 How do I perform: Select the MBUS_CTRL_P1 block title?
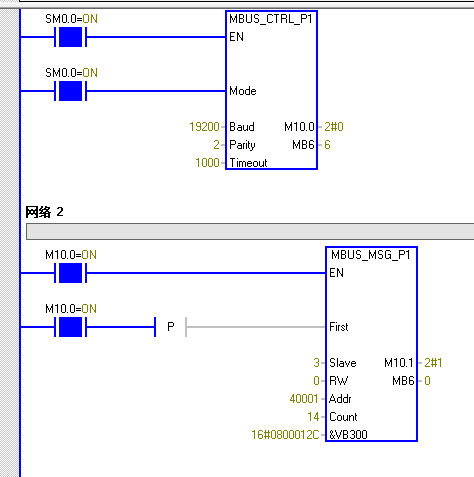(x=271, y=19)
